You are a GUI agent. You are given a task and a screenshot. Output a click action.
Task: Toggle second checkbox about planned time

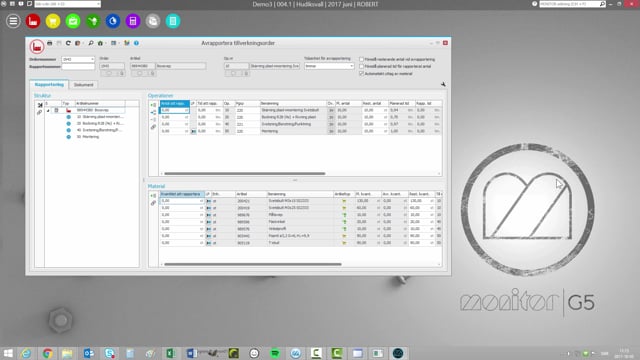pos(361,66)
